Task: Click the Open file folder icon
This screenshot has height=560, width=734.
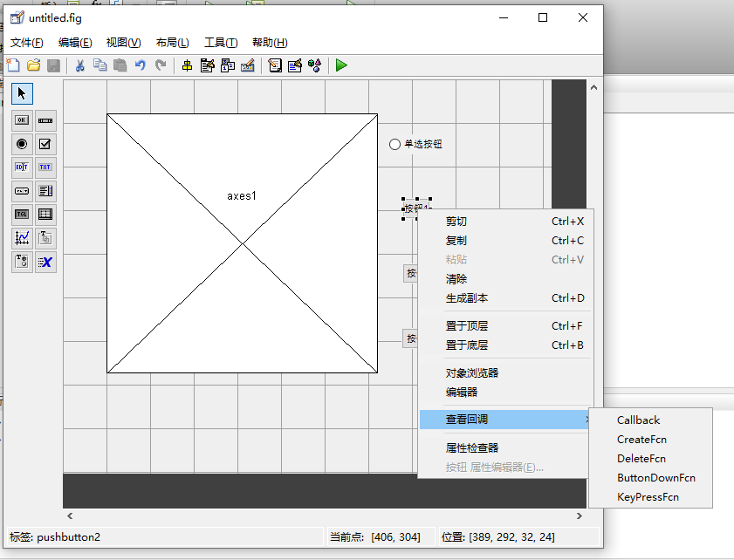Action: (x=34, y=65)
